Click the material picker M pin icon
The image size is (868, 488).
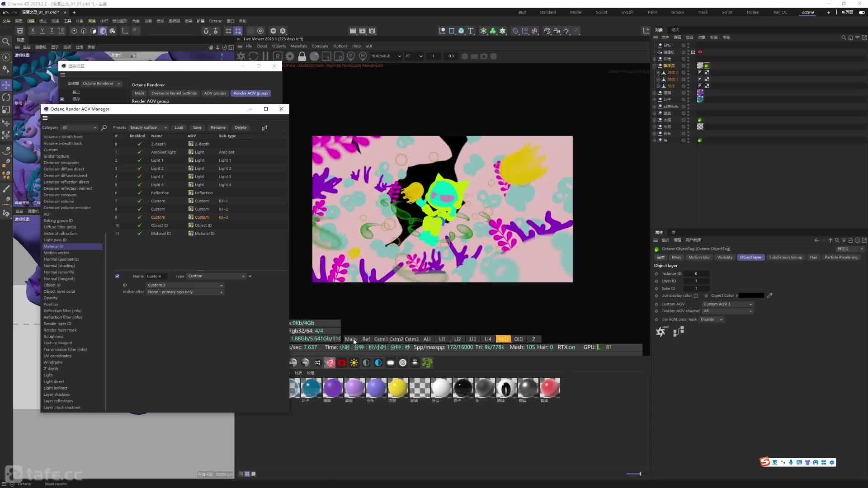(x=363, y=56)
